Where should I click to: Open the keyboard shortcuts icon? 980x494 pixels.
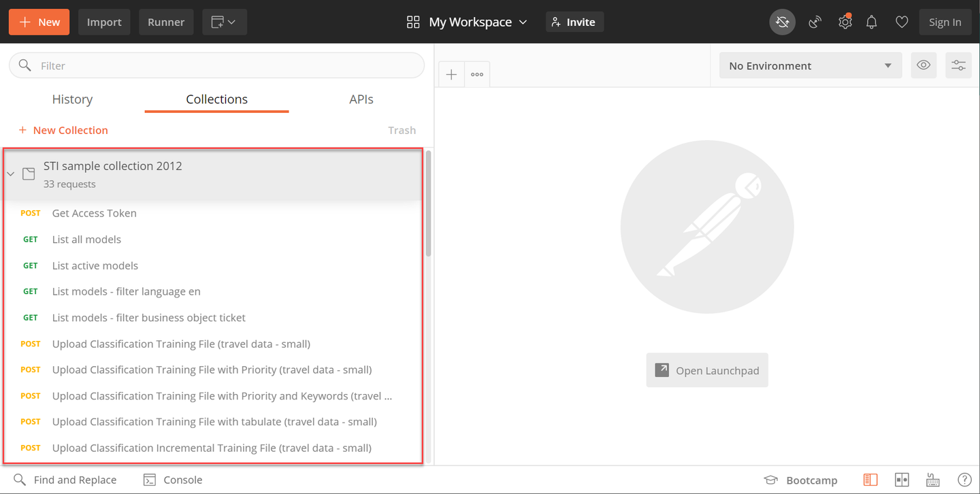coord(933,480)
